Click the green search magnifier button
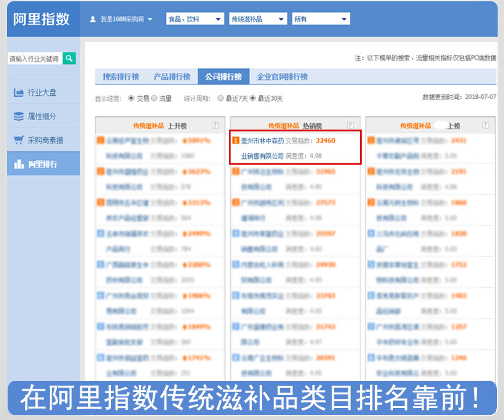This screenshot has width=504, height=420. click(70, 59)
